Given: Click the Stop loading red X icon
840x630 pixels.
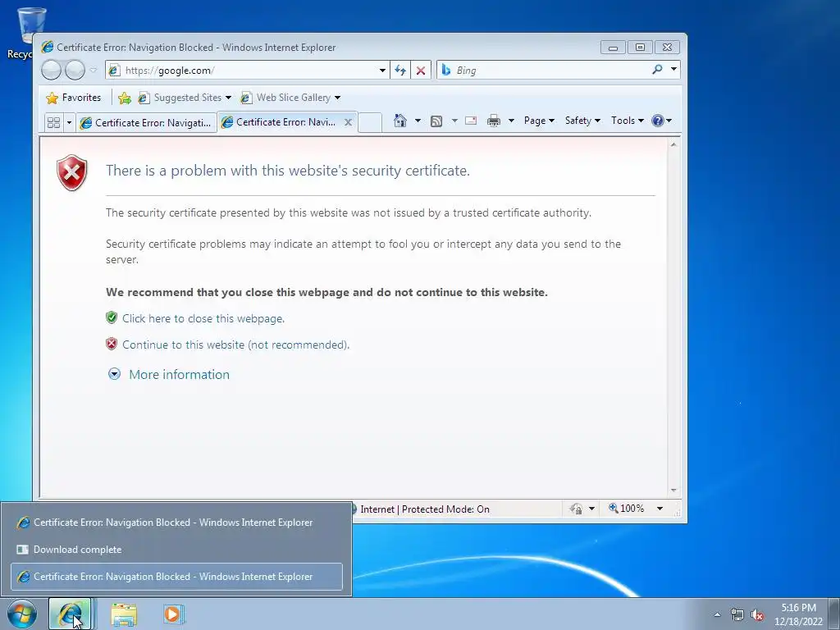Looking at the screenshot, I should click(x=421, y=71).
